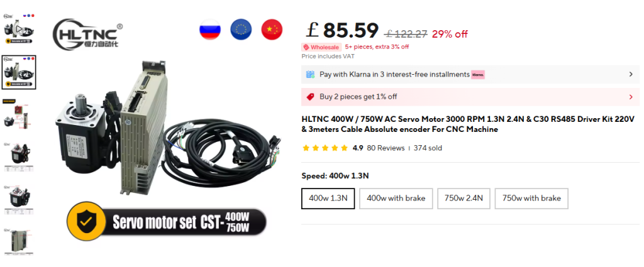Click the European Union flag icon
Screen dimensions: 644x267
tap(241, 30)
